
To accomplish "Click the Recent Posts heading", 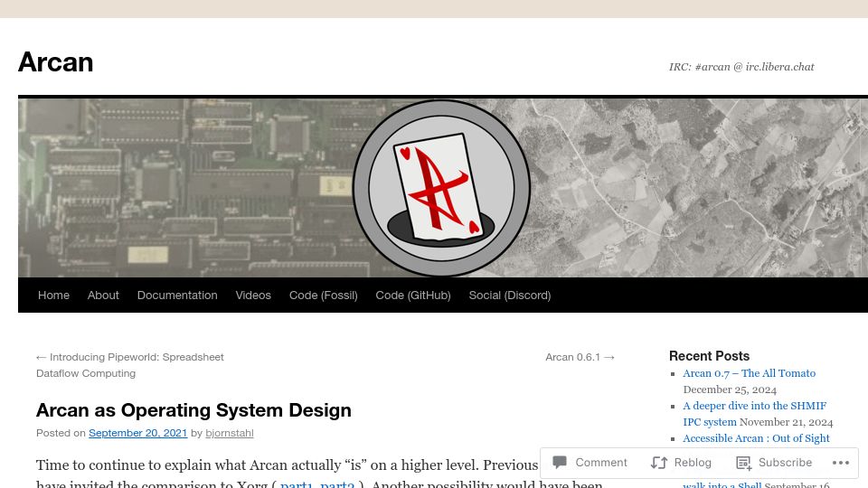I will pyautogui.click(x=709, y=356).
